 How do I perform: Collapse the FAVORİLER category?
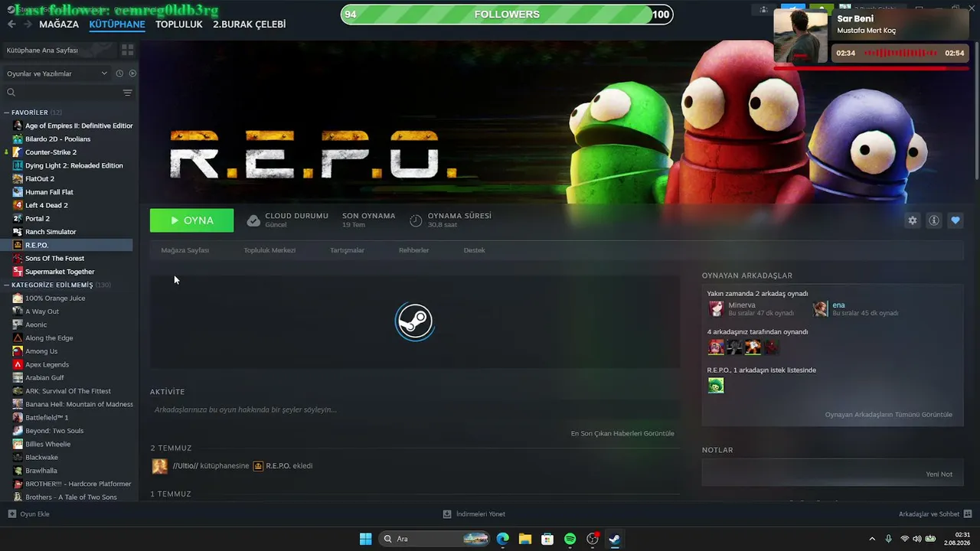(x=7, y=112)
